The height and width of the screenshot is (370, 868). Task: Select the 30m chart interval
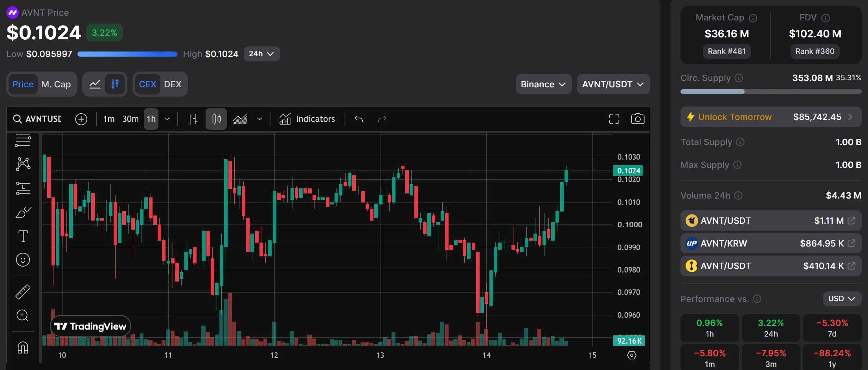coord(131,119)
